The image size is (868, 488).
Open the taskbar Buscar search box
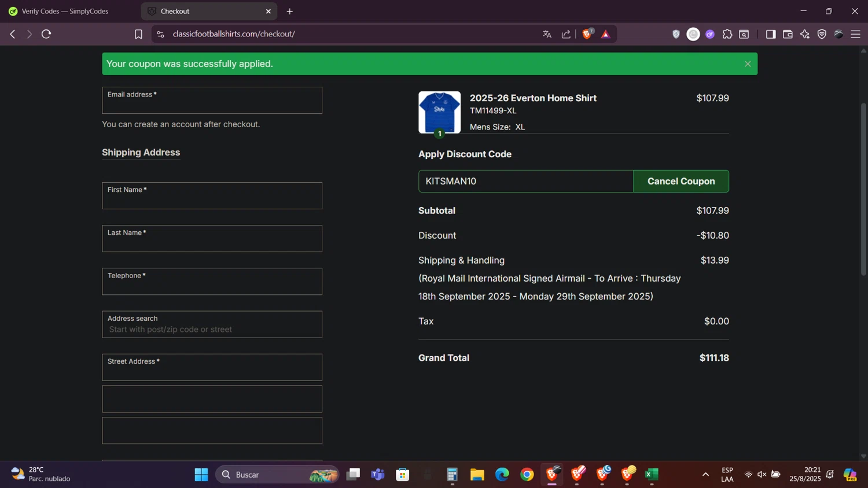click(277, 475)
